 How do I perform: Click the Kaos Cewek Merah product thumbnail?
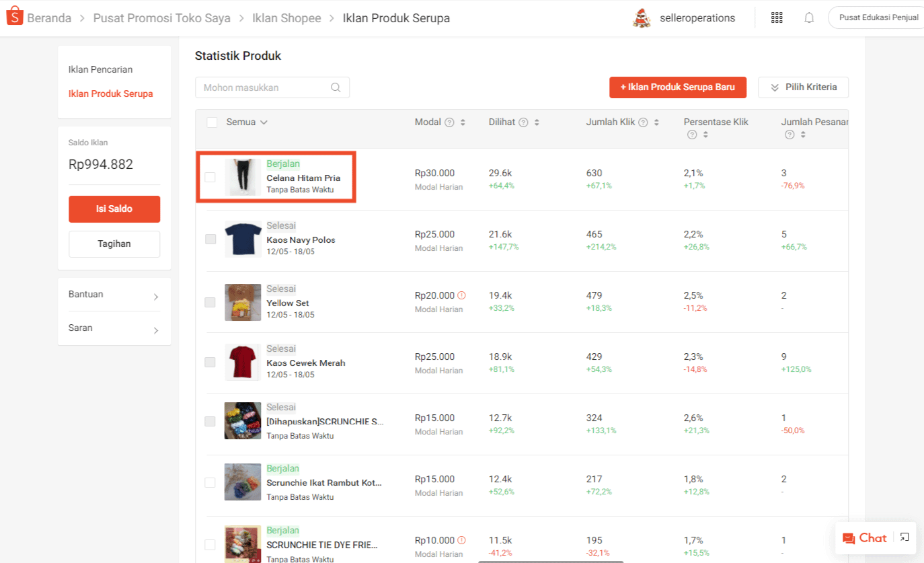[x=243, y=362]
